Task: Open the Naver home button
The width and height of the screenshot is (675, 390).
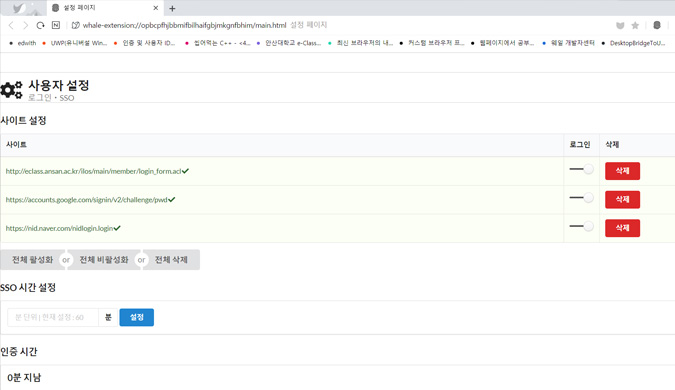Action: (x=56, y=25)
